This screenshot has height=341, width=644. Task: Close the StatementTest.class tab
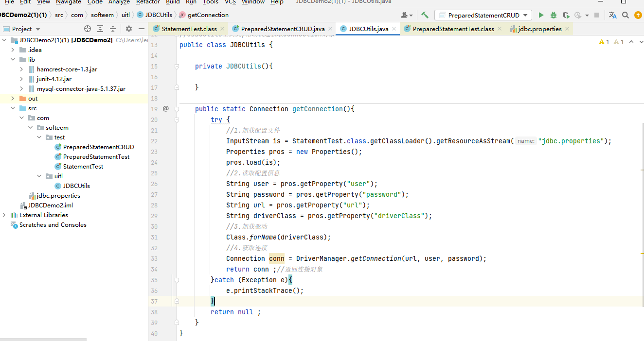(222, 29)
